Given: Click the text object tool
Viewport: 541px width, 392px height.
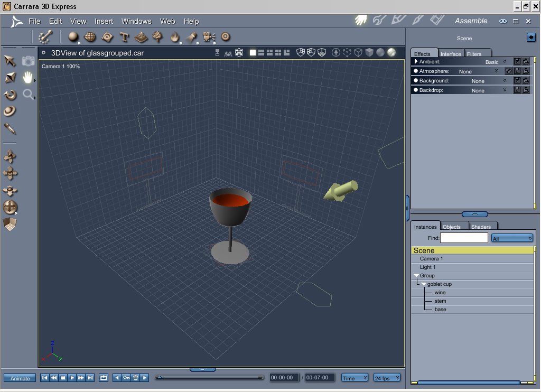Looking at the screenshot, I should coord(124,36).
